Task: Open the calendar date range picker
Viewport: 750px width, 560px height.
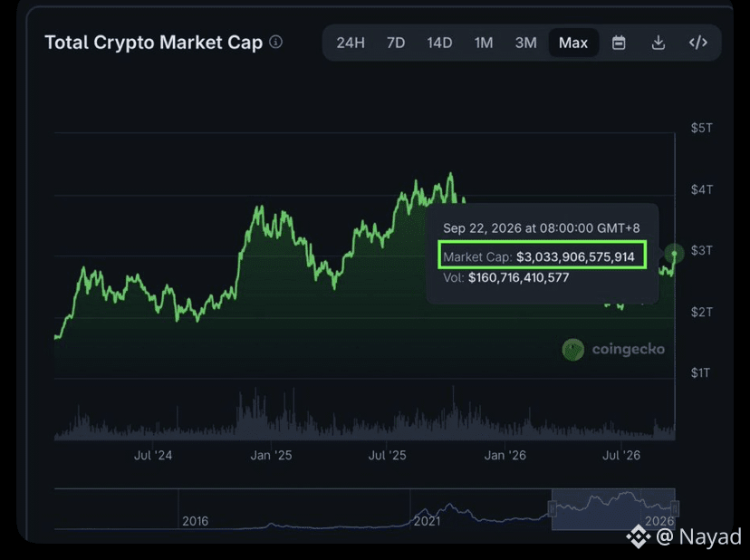Action: coord(619,43)
